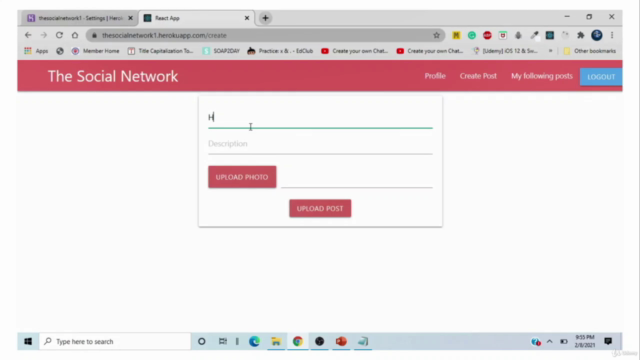Reload the page with the refresh icon
Image resolution: width=640 pixels, height=360 pixels.
tap(59, 35)
